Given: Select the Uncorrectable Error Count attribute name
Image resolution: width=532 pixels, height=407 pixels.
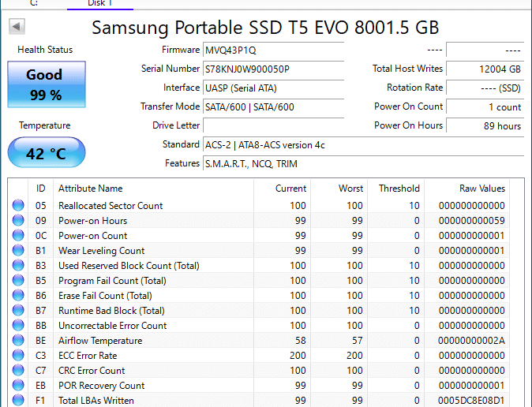Looking at the screenshot, I should (112, 325).
